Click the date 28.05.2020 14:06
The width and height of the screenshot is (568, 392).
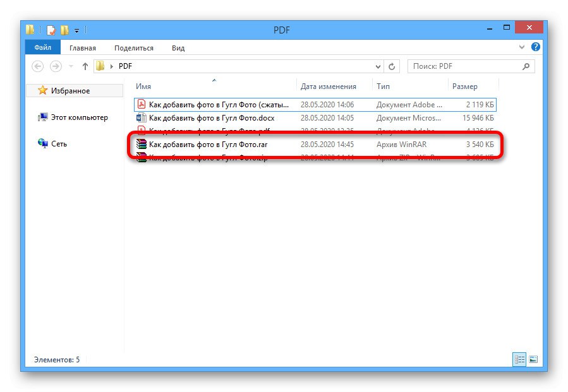click(x=327, y=105)
